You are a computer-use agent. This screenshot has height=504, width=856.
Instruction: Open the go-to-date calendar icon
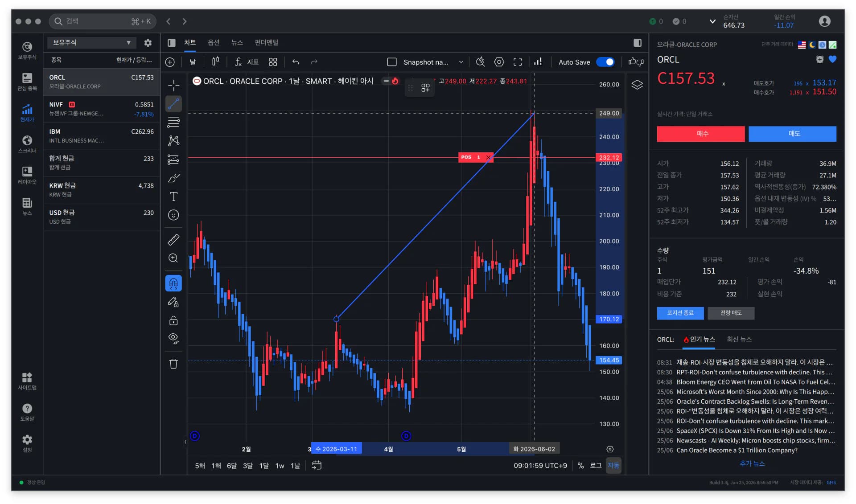[317, 465]
